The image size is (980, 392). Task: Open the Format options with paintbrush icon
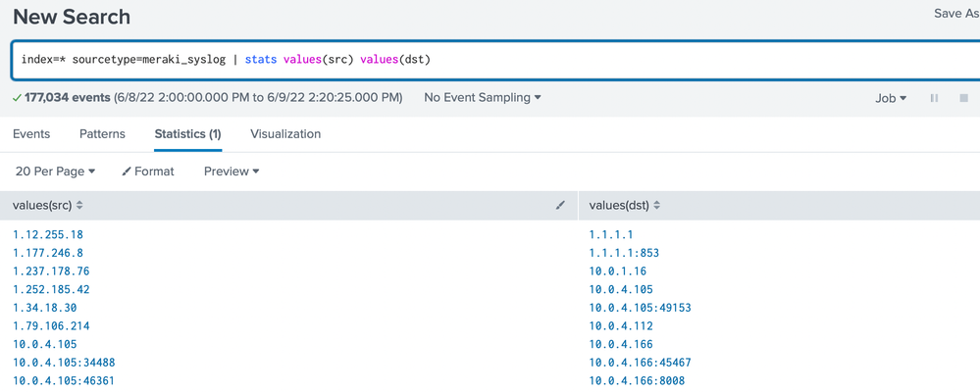(x=147, y=171)
